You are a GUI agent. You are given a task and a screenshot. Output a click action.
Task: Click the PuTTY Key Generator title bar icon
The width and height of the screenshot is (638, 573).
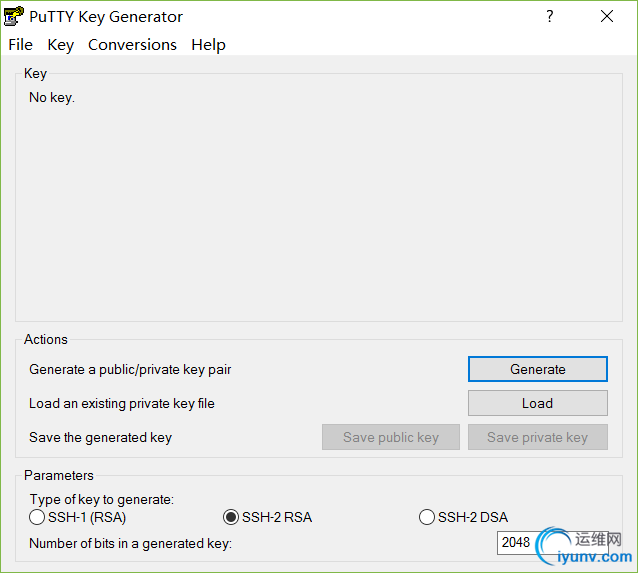14,16
